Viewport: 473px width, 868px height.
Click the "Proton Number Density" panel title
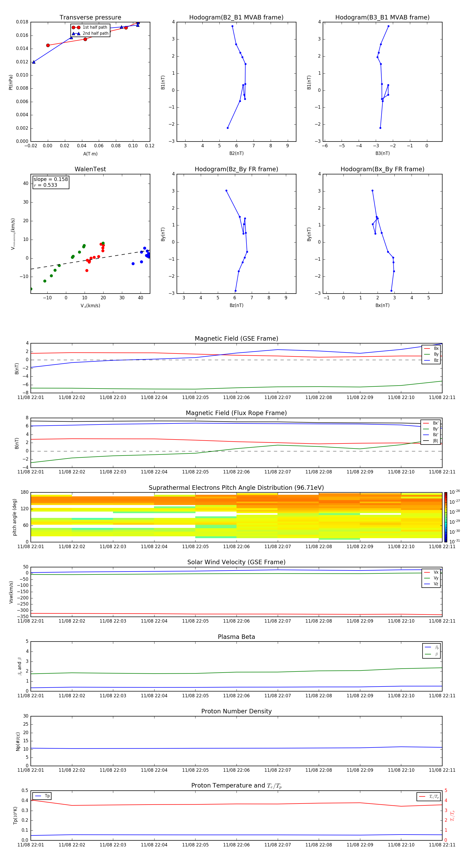pos(236,711)
